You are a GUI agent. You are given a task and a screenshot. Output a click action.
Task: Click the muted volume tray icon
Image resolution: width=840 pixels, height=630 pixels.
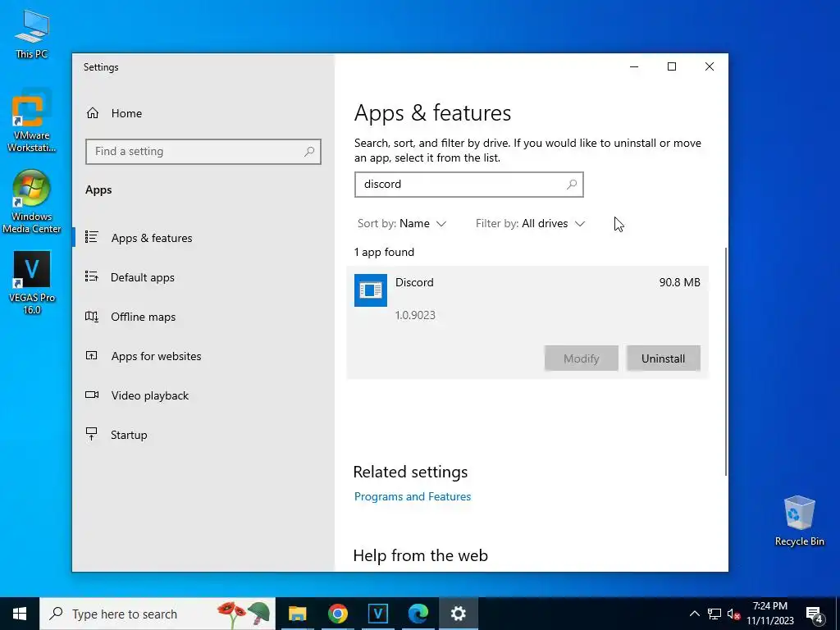(733, 614)
